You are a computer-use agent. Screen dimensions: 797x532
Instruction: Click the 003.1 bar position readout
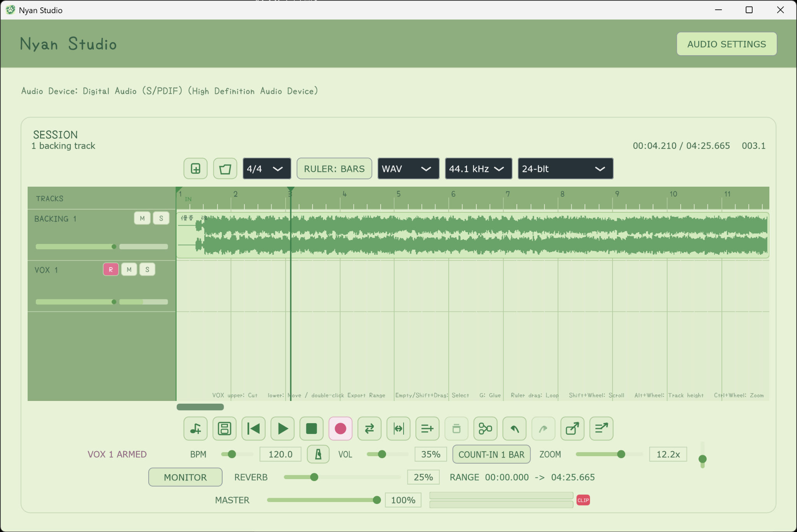point(753,146)
